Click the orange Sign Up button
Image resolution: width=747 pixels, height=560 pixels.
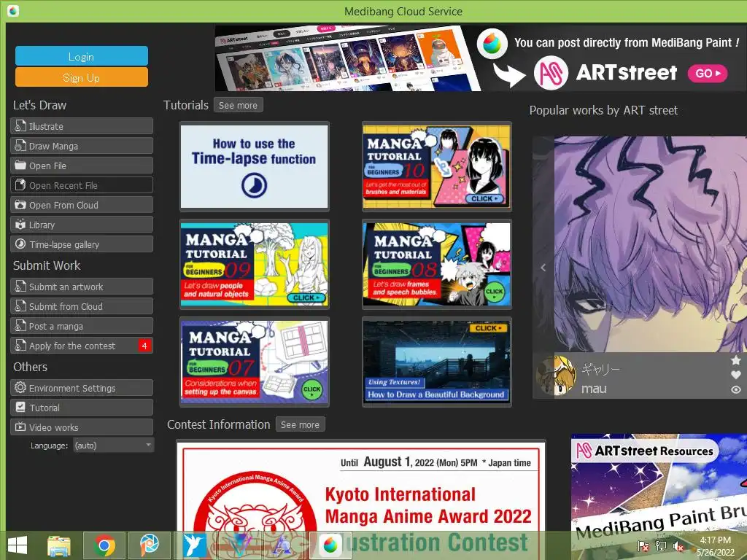[82, 77]
